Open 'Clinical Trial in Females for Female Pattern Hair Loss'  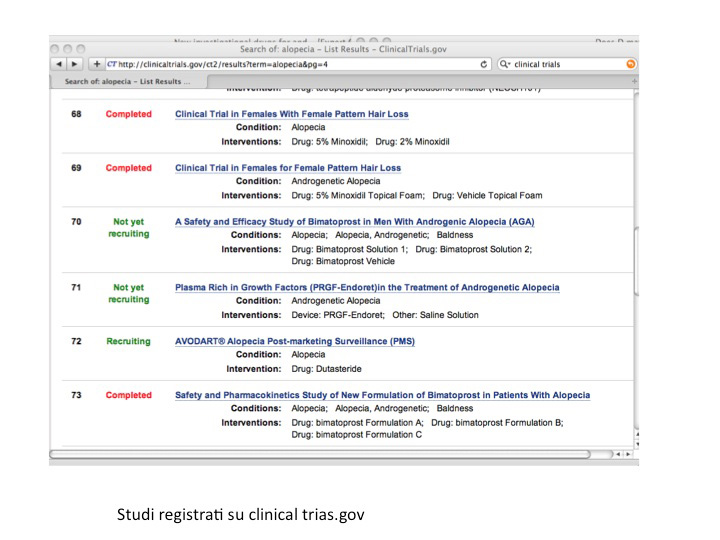[x=288, y=168]
